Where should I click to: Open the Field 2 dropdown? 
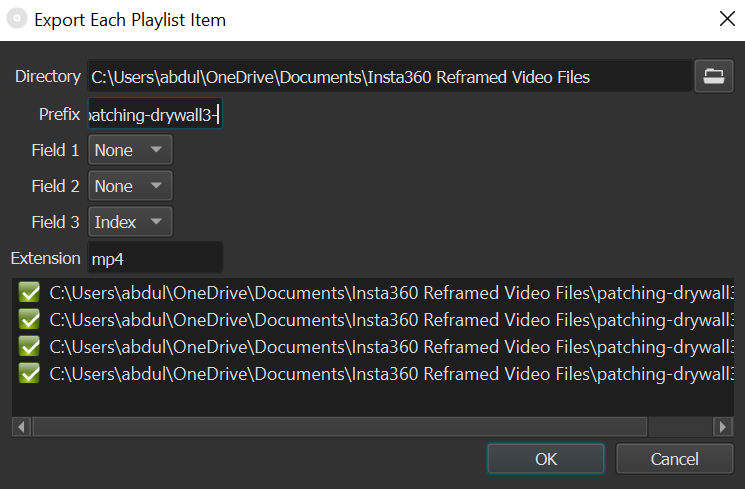pyautogui.click(x=130, y=186)
